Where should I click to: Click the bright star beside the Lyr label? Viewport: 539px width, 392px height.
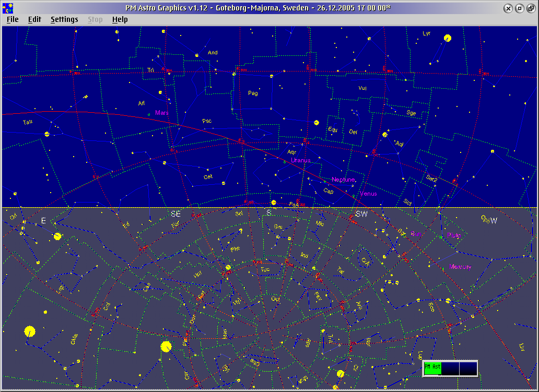[447, 38]
